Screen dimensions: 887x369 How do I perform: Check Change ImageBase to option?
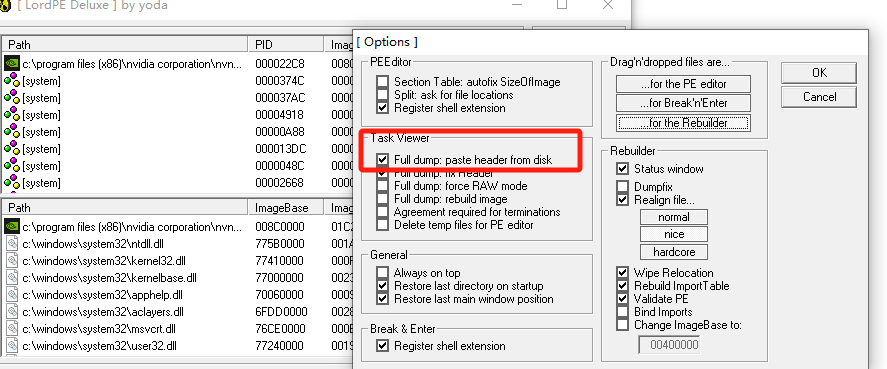[x=623, y=325]
